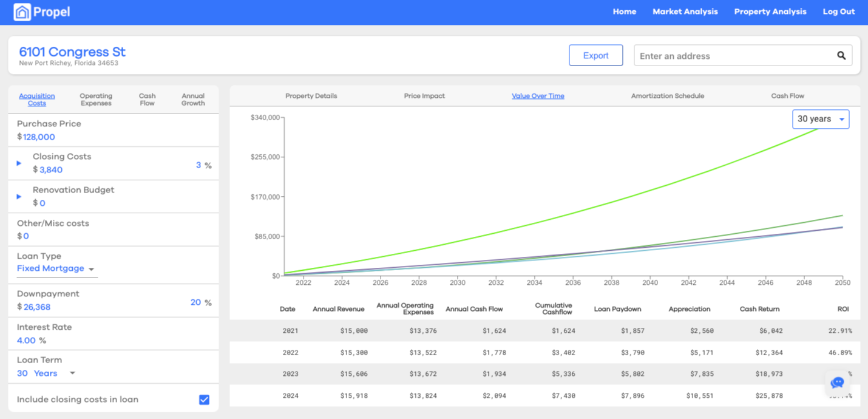Open the Loan Type Fixed Mortgage dropdown
Image resolution: width=868 pixels, height=419 pixels.
56,269
